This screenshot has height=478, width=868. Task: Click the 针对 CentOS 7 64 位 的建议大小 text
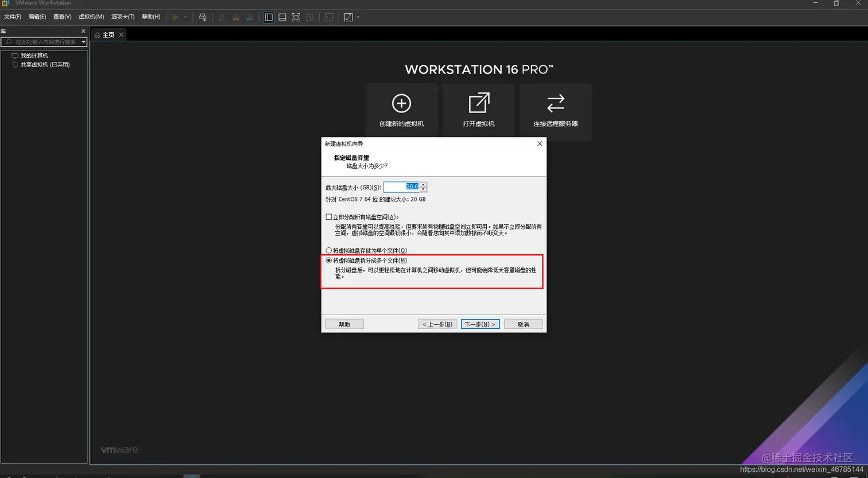375,200
